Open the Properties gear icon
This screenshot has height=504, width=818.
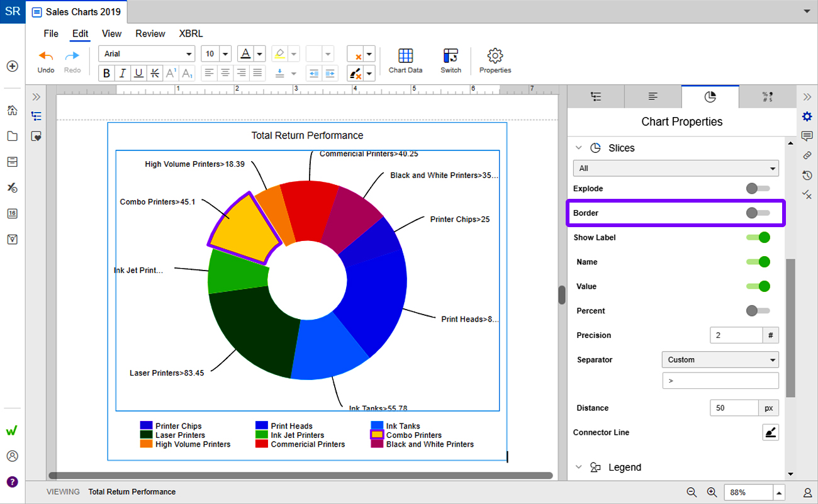[495, 56]
